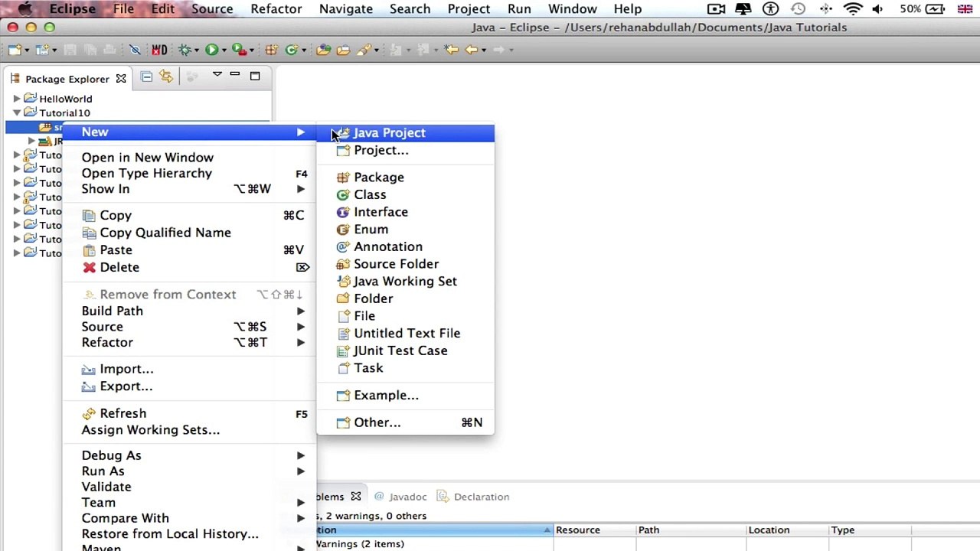980x551 pixels.
Task: Click the New Java Package toolbar icon
Action: pos(271,50)
